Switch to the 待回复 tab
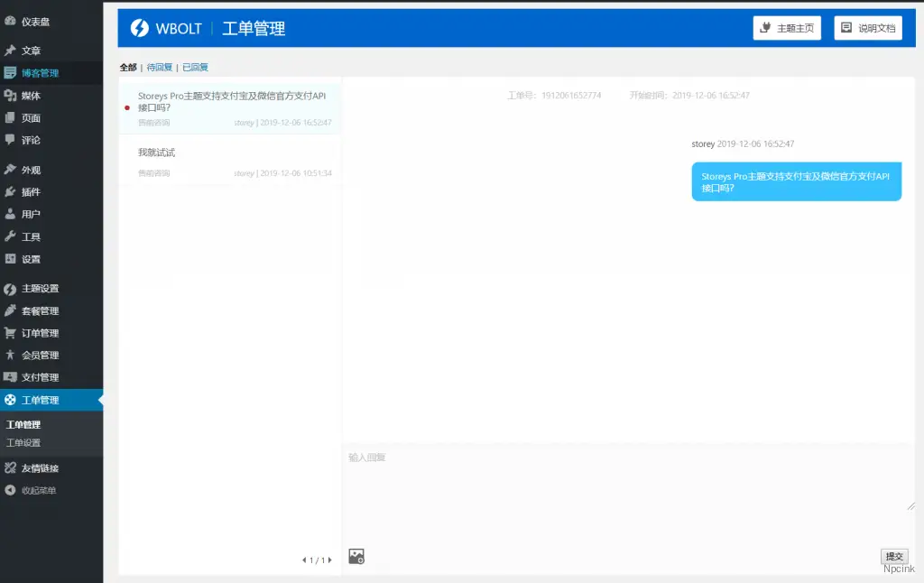 tap(160, 67)
